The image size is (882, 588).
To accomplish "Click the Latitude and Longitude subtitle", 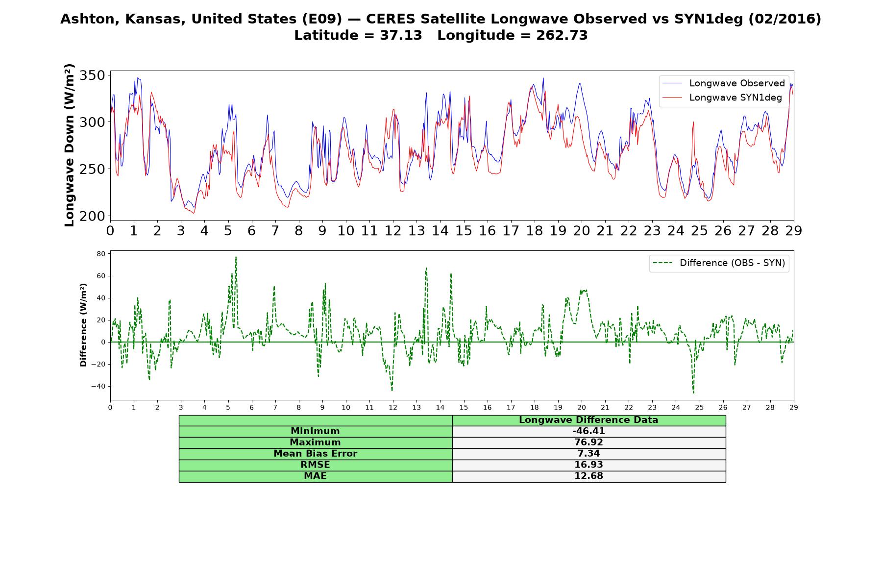I will point(441,35).
